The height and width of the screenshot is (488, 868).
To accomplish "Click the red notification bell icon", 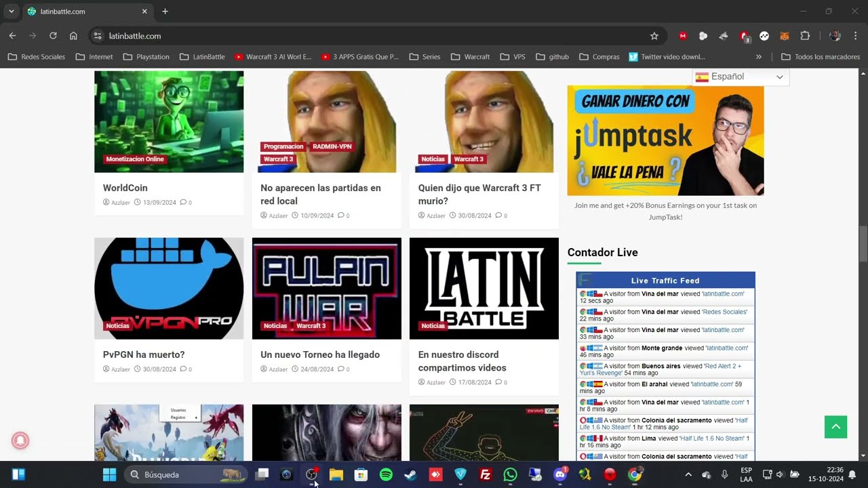I will [20, 441].
